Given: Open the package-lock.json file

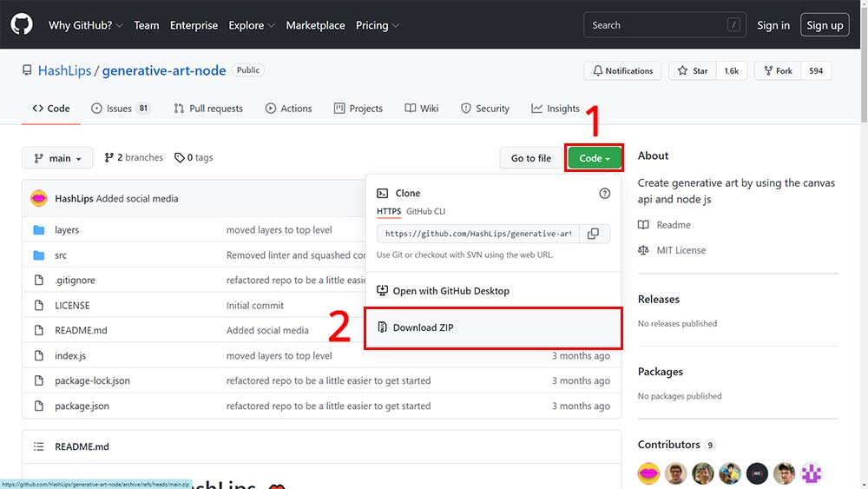Looking at the screenshot, I should pos(92,381).
